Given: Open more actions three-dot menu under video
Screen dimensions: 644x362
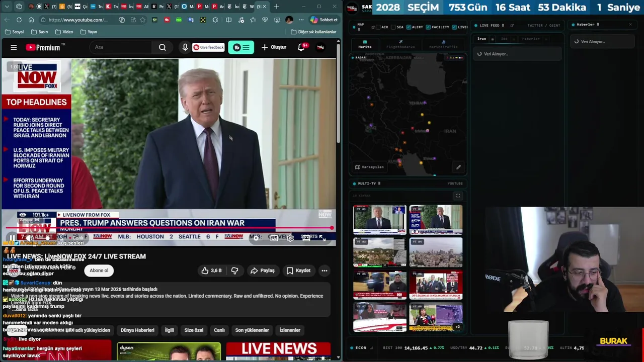Looking at the screenshot, I should pyautogui.click(x=325, y=270).
